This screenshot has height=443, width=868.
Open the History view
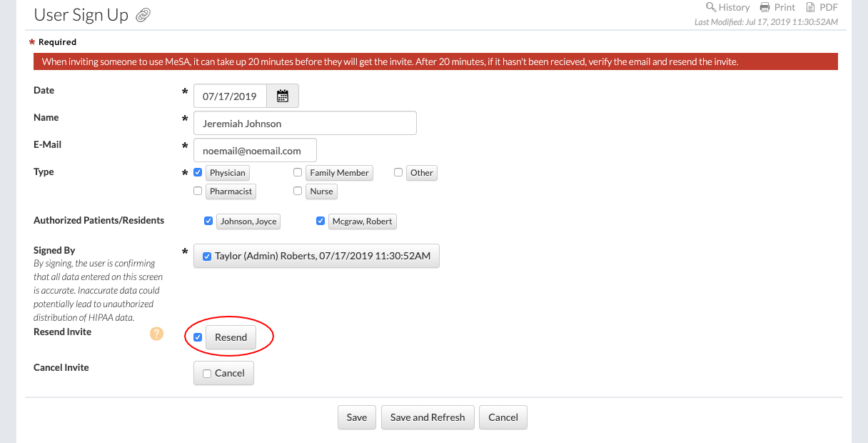click(727, 7)
